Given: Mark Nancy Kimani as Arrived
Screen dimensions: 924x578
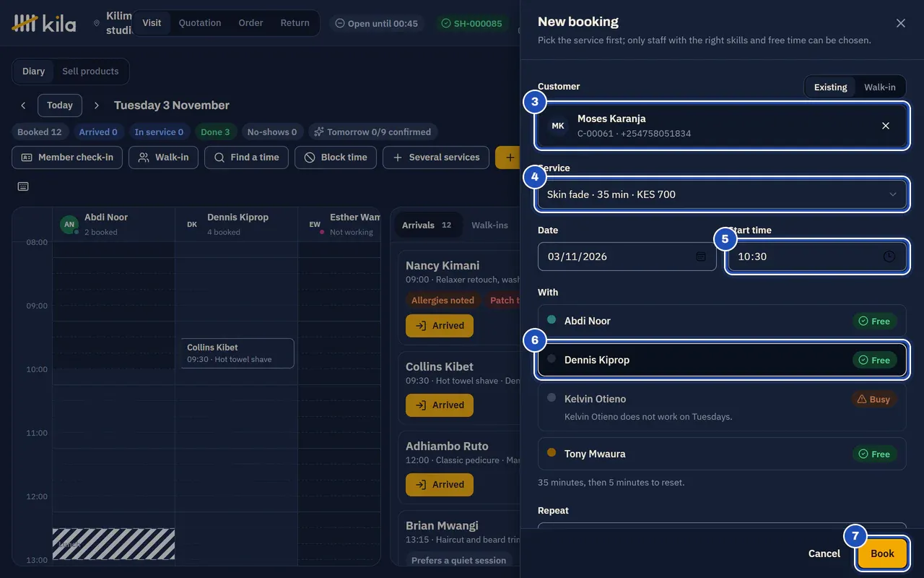Looking at the screenshot, I should click(440, 326).
